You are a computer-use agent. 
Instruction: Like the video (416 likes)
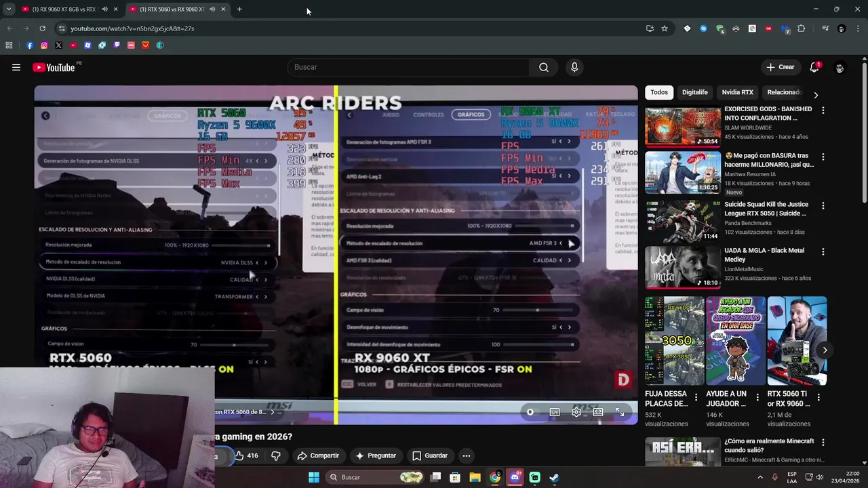[x=247, y=455]
